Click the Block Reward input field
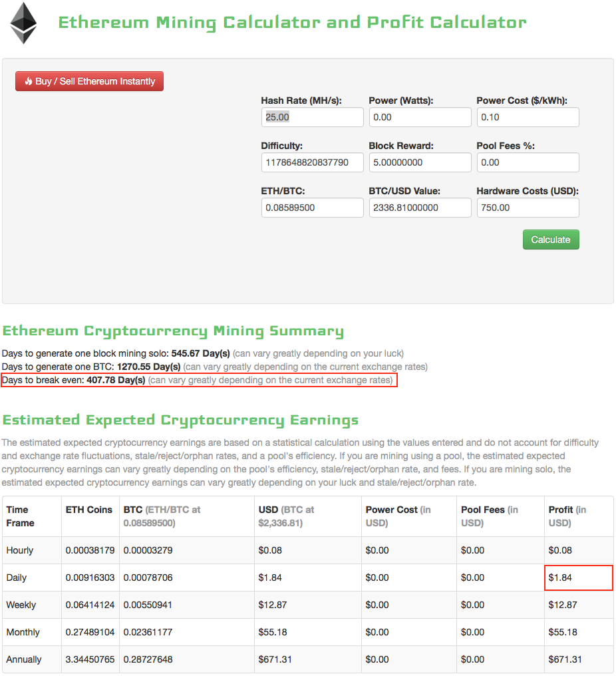This screenshot has width=616, height=676. point(420,162)
